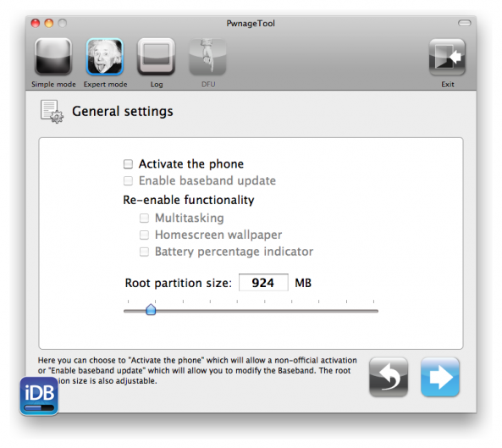Click the Exit toolbar icon
The image size is (502, 448).
(x=447, y=57)
